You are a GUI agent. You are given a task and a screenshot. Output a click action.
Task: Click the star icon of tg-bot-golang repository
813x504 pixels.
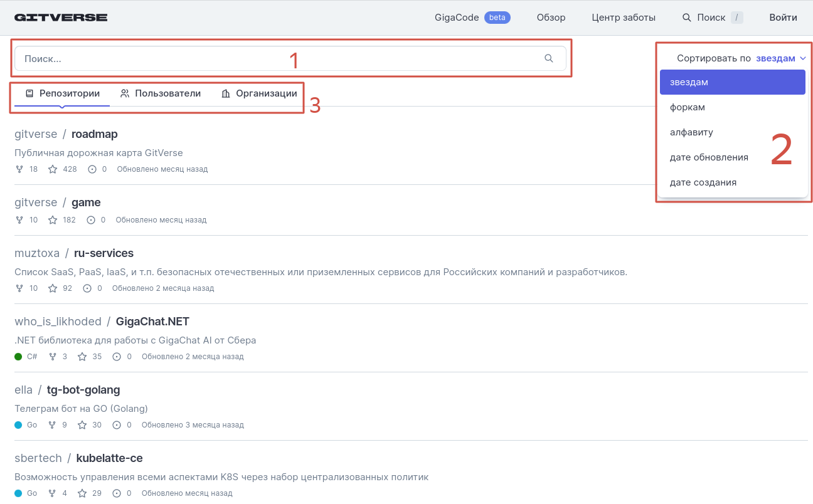(82, 425)
